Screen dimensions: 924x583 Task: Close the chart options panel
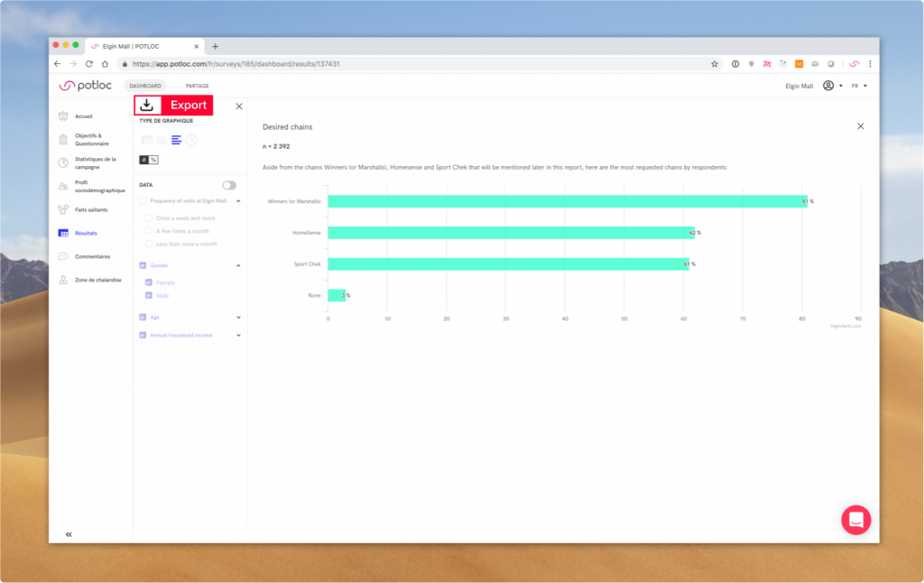click(x=238, y=106)
